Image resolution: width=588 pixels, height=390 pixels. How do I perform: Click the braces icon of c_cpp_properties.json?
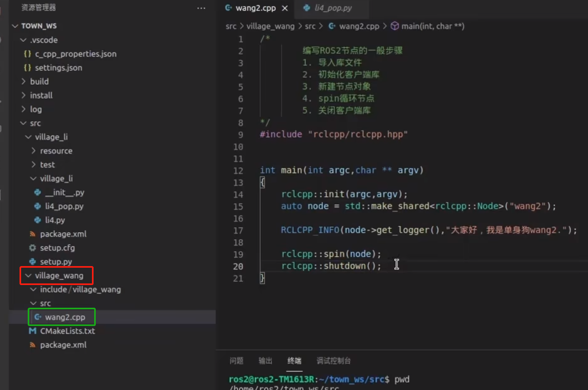(x=27, y=54)
